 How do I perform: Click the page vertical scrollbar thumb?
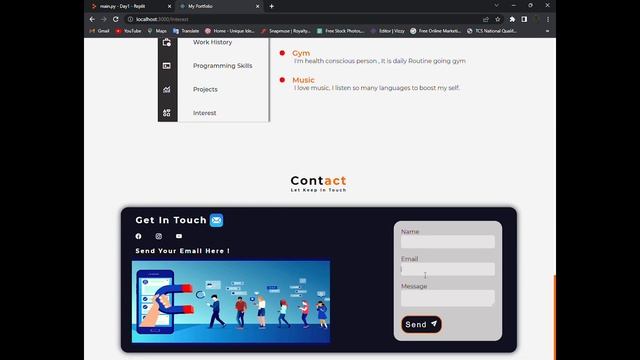point(555,318)
